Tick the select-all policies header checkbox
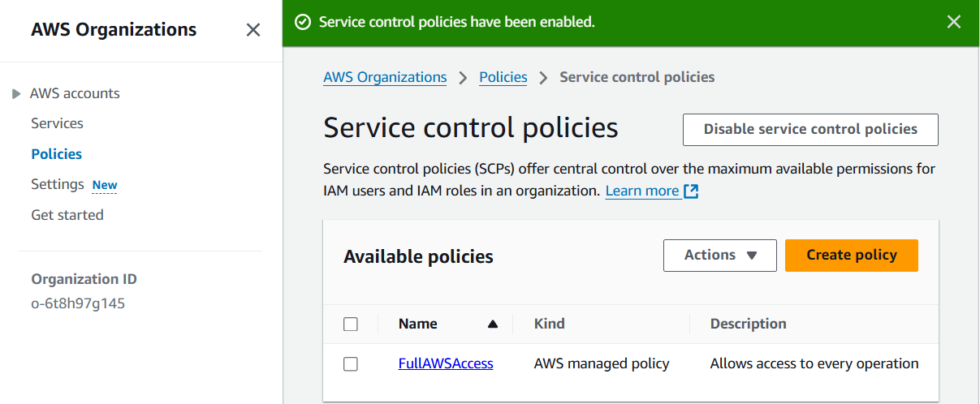 351,324
